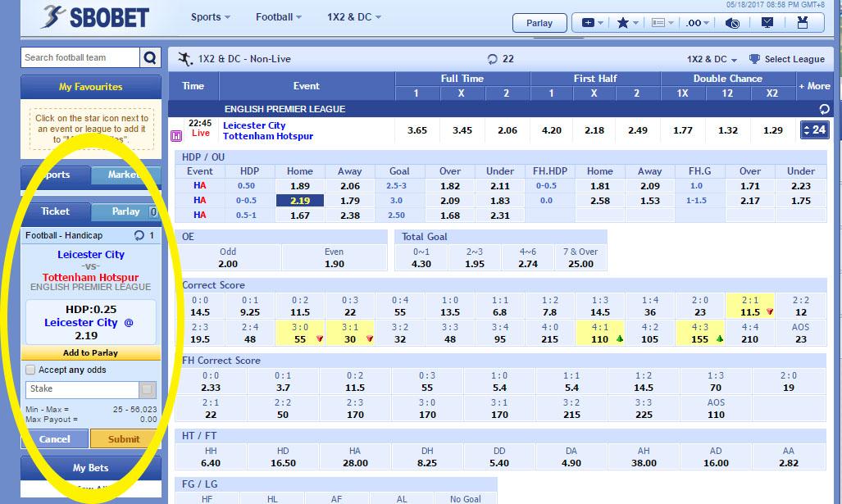The image size is (842, 504).
Task: Click the trophy Select League icon
Action: click(x=754, y=59)
